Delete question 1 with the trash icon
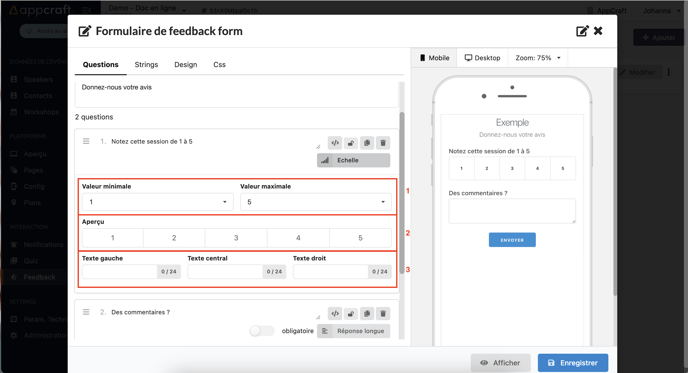Image resolution: width=688 pixels, height=373 pixels. click(x=383, y=143)
